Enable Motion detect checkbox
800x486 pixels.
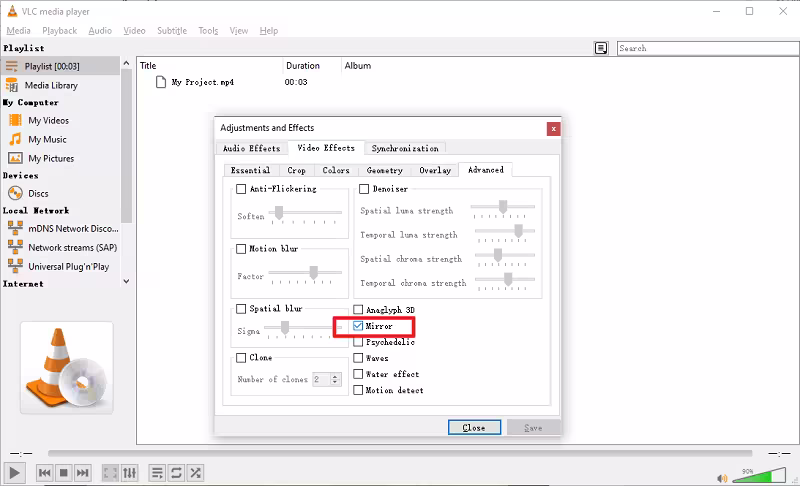click(x=358, y=390)
